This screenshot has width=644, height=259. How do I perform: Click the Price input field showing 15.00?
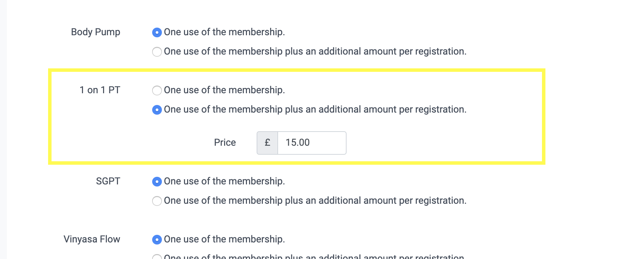(x=311, y=143)
